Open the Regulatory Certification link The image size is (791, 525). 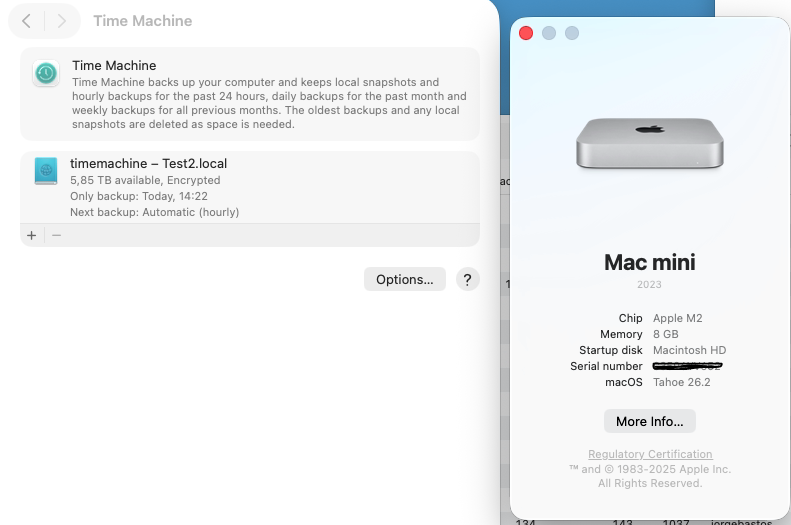[650, 454]
